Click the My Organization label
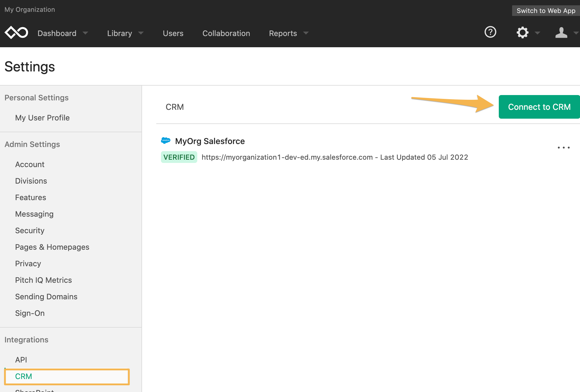 (x=30, y=9)
